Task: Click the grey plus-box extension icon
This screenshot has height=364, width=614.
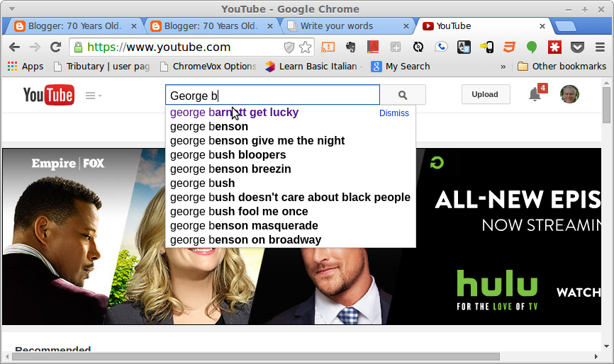Action: [x=396, y=47]
